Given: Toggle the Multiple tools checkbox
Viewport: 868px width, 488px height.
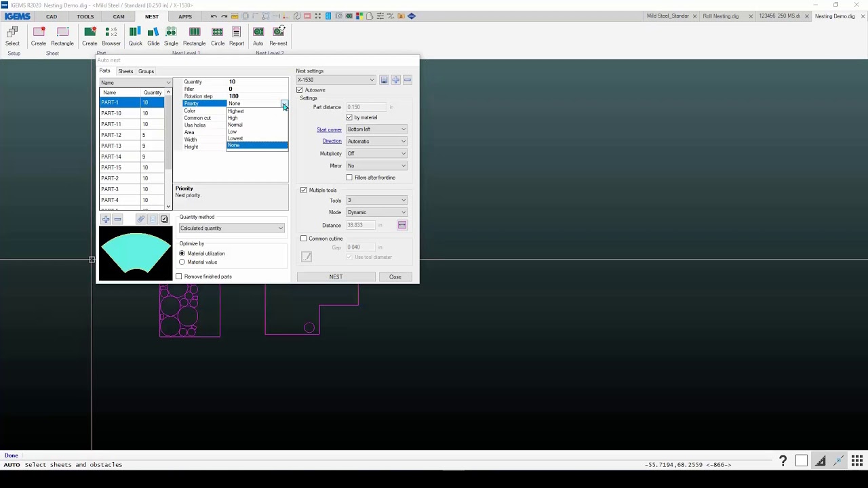Looking at the screenshot, I should tap(304, 190).
